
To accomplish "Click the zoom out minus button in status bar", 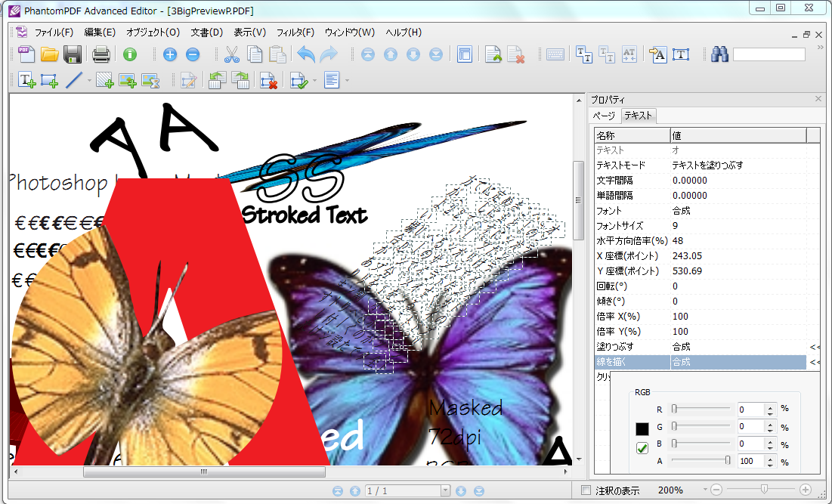I will point(716,490).
